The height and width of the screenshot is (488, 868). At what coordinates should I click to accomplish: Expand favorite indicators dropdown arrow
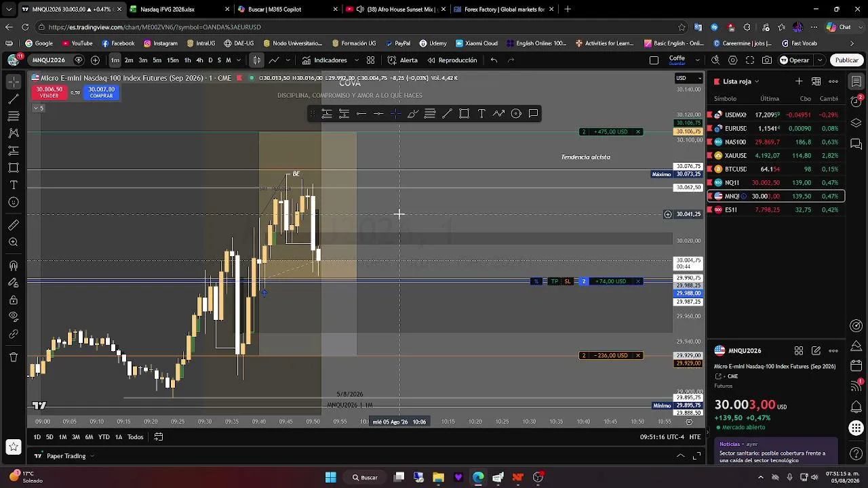[357, 60]
